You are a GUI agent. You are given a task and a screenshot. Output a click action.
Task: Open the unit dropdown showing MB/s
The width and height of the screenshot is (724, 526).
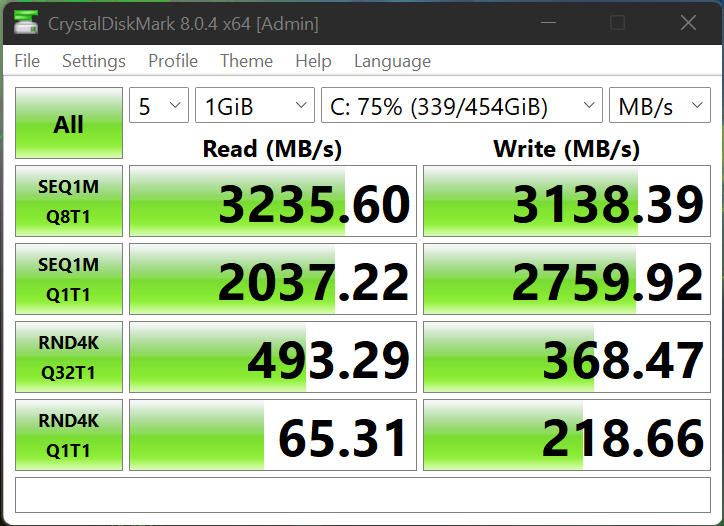[660, 105]
